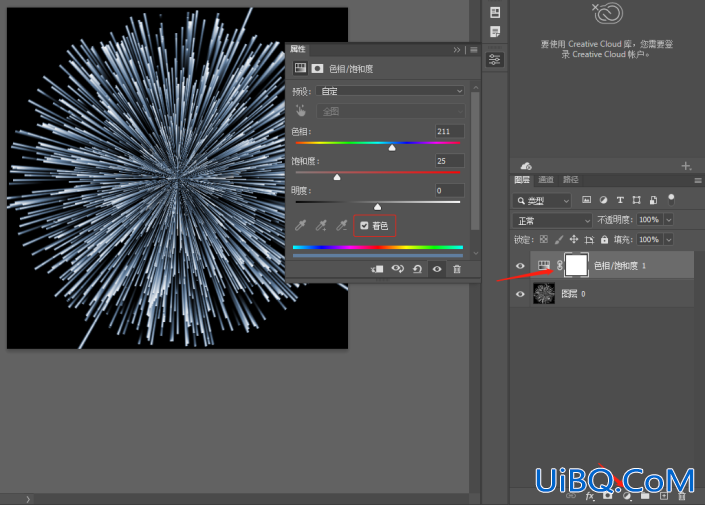Select the 图层 0 layer thumbnail
Screen dimensions: 705x505
(544, 294)
